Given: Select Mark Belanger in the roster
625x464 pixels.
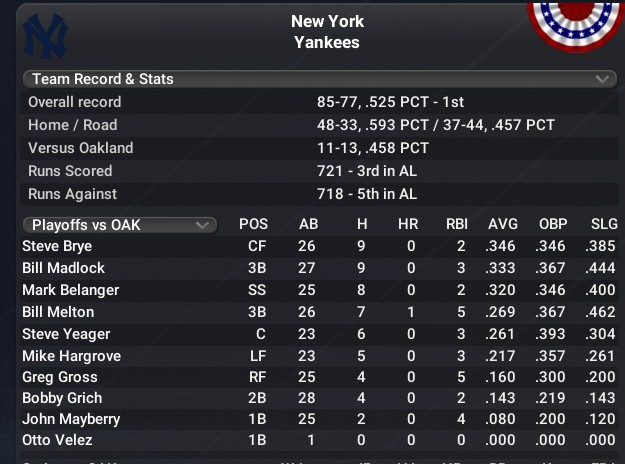Looking at the screenshot, I should tap(70, 290).
